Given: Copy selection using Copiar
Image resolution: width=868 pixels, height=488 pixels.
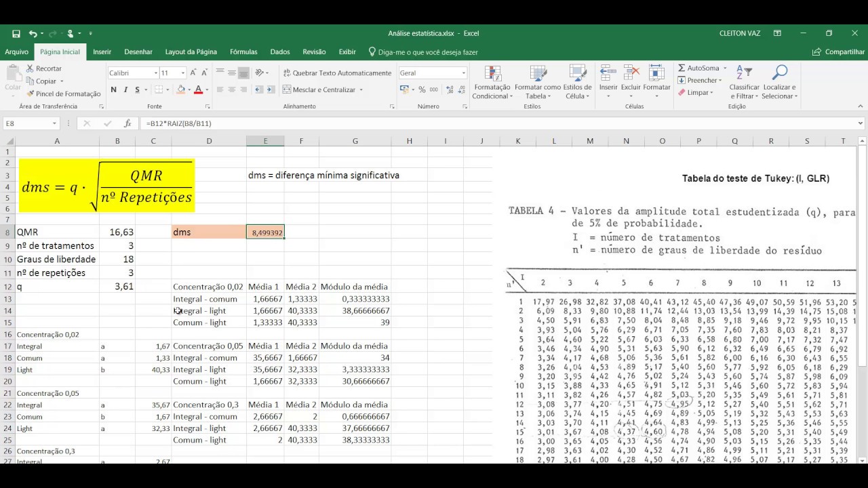Looking at the screenshot, I should [41, 81].
